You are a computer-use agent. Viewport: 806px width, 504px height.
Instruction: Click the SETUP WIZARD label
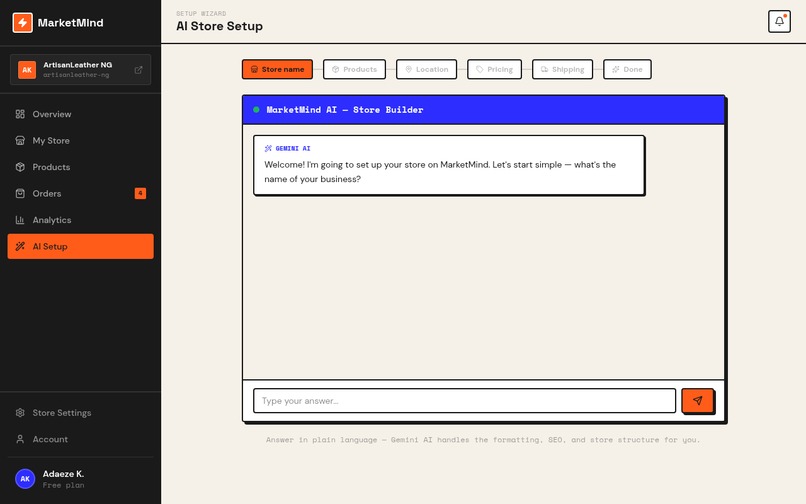tap(201, 13)
